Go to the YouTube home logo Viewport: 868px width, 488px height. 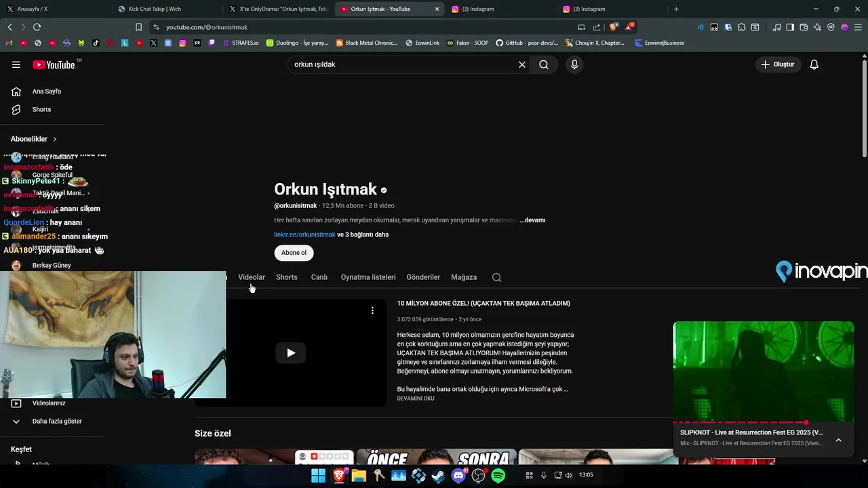(54, 64)
